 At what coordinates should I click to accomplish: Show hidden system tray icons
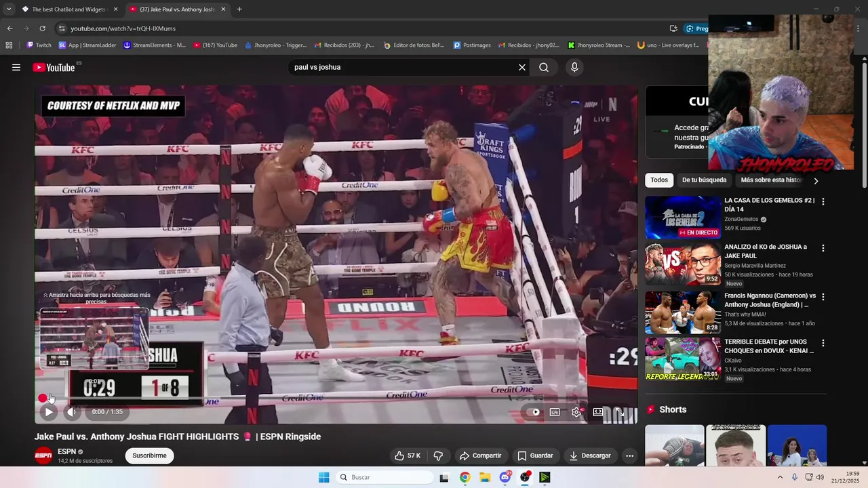[x=780, y=477]
